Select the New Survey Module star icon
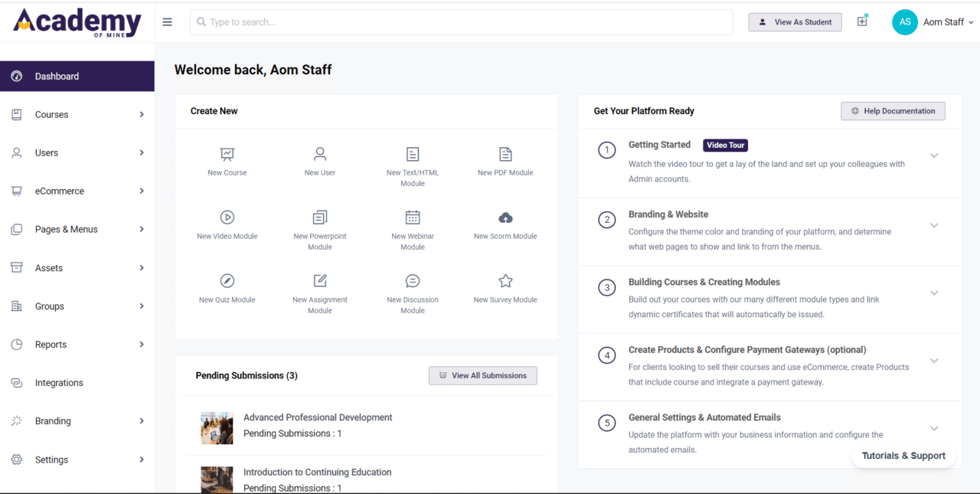The width and height of the screenshot is (980, 494). (505, 281)
